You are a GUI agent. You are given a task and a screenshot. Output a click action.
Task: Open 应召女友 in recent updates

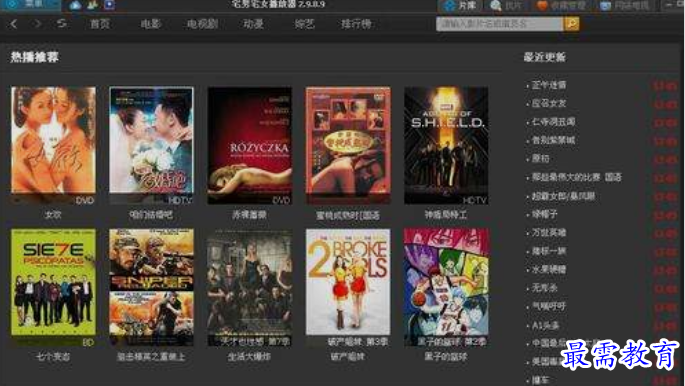(x=549, y=103)
